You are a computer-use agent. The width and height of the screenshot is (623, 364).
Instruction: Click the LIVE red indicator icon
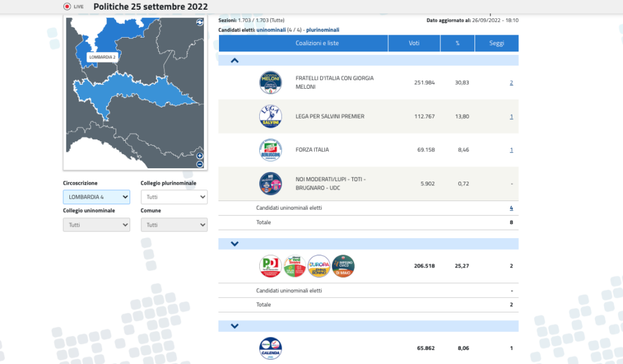[x=67, y=6]
